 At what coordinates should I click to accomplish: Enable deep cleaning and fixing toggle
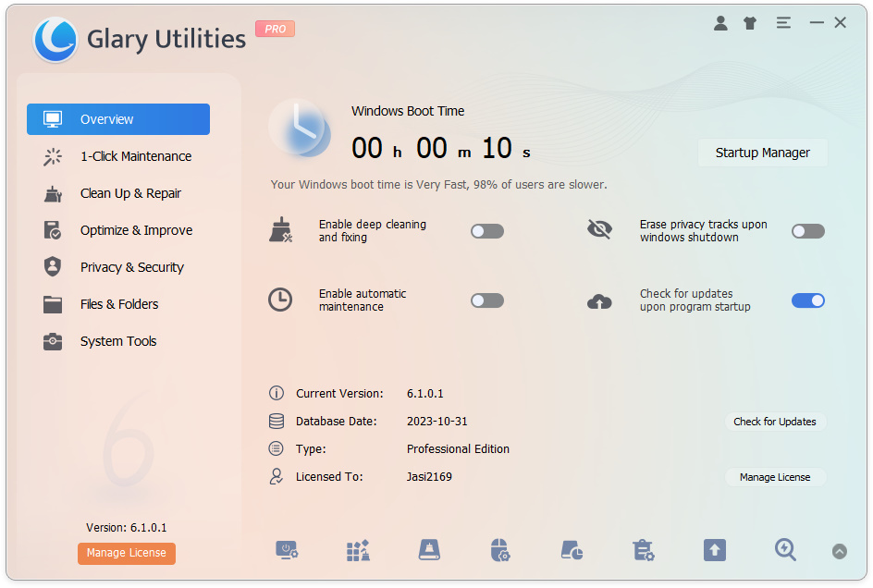click(487, 231)
